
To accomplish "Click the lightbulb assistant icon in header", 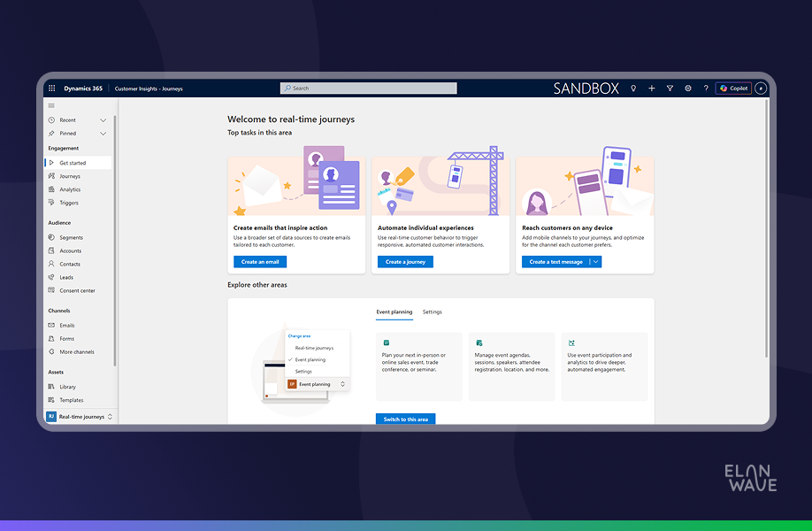I will pos(633,88).
